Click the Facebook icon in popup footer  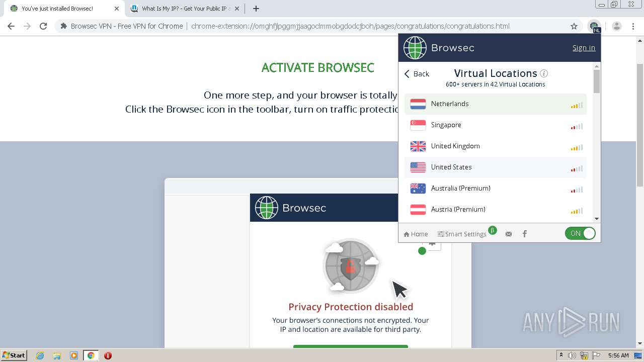click(x=525, y=234)
